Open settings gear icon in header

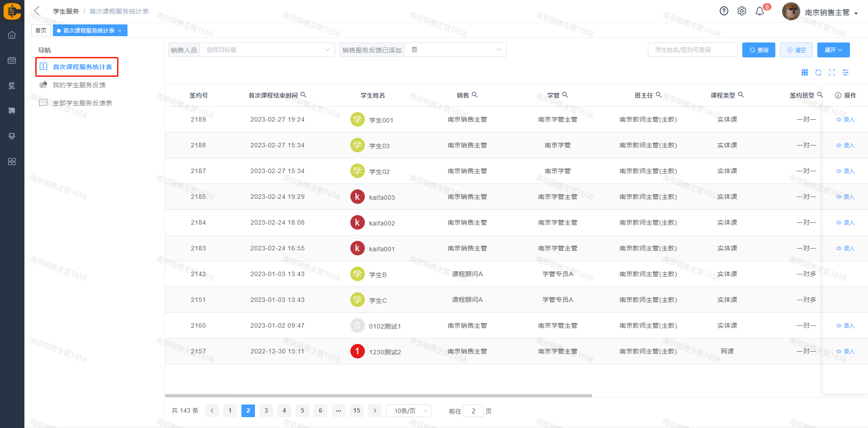742,11
